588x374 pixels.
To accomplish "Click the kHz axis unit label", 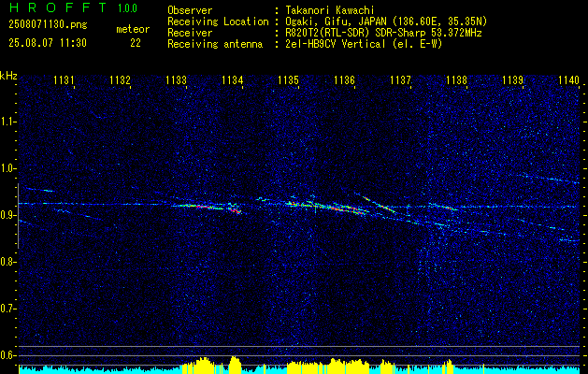I will [x=8, y=76].
